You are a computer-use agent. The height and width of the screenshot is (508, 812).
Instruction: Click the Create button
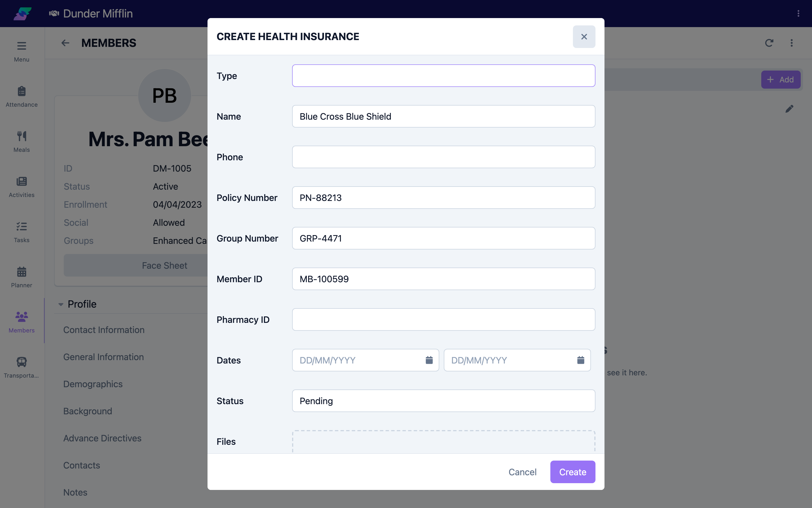(x=572, y=472)
